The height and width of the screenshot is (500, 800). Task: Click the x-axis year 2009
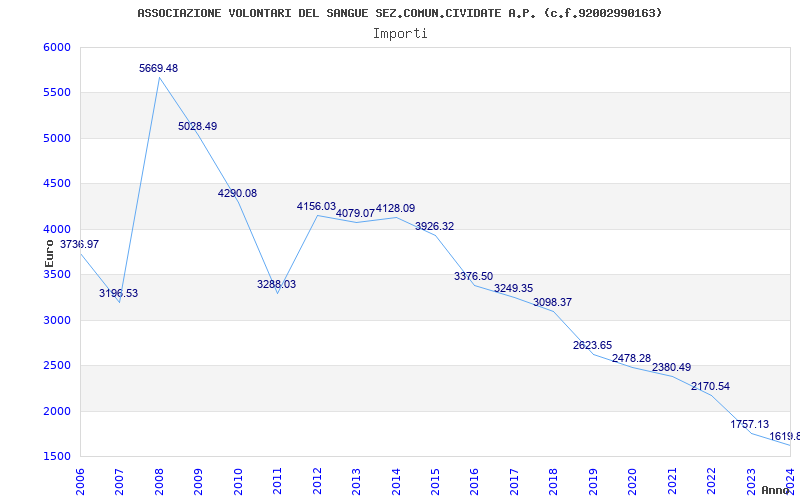coord(198,482)
